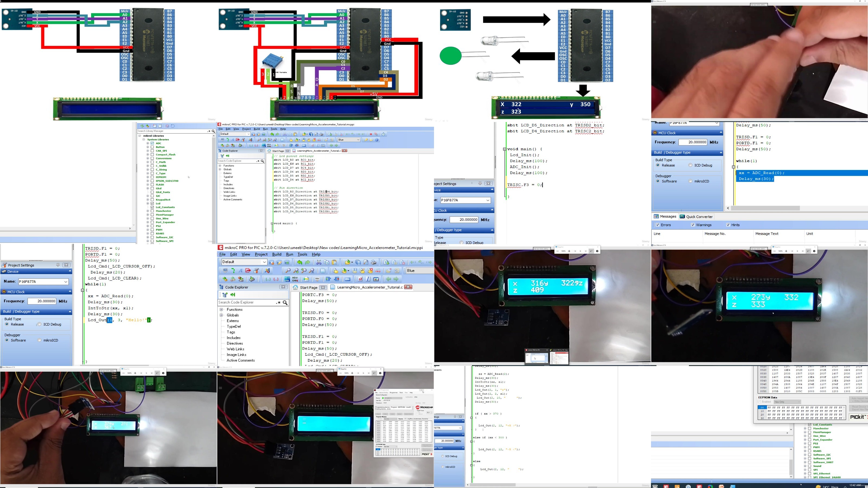Collapse the mikroE Libraries tree node

click(140, 136)
